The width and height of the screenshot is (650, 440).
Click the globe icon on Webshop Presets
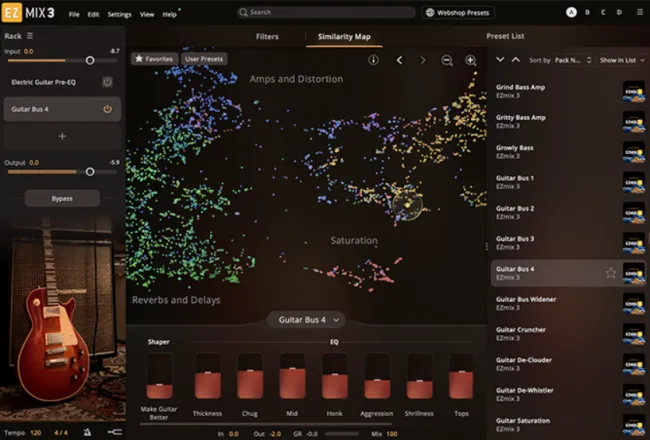click(430, 13)
